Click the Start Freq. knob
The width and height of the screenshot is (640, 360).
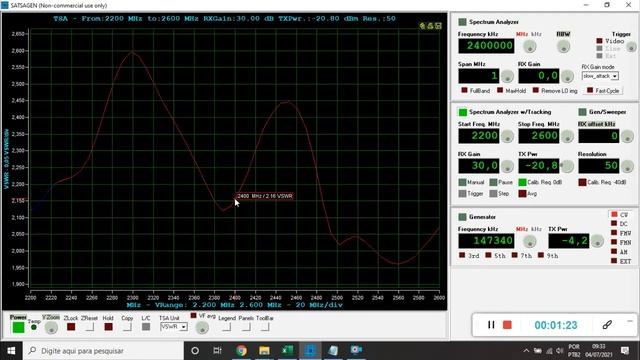click(507, 136)
